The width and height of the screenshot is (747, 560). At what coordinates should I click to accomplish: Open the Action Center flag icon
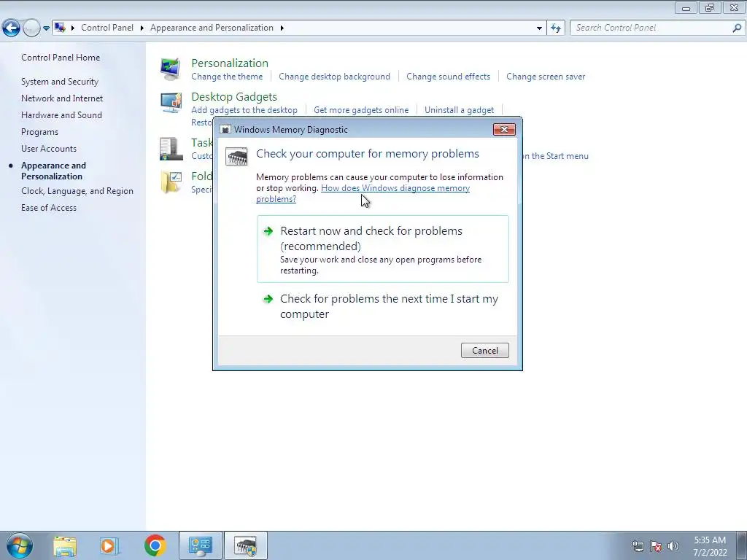tap(656, 546)
